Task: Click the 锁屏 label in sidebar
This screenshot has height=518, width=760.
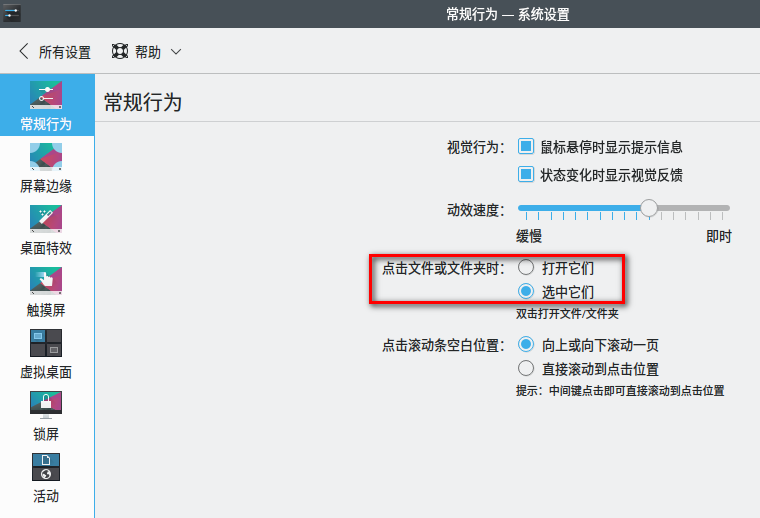Action: (46, 434)
